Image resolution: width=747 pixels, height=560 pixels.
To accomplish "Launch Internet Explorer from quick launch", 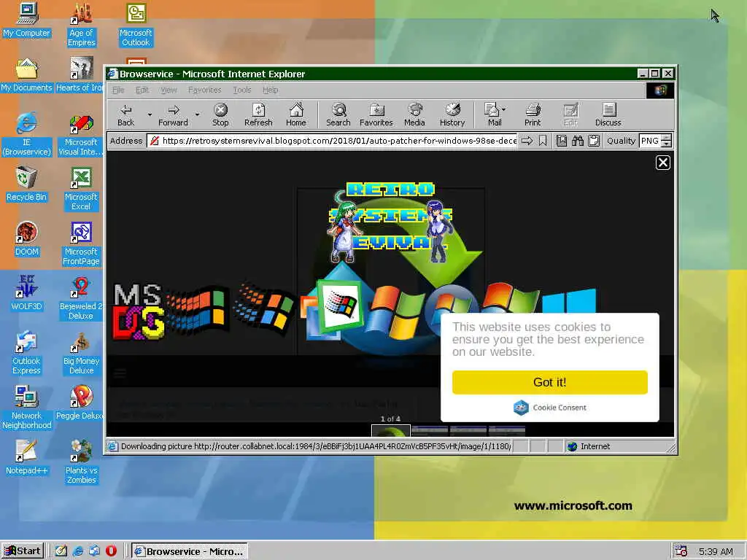I will coord(78,551).
